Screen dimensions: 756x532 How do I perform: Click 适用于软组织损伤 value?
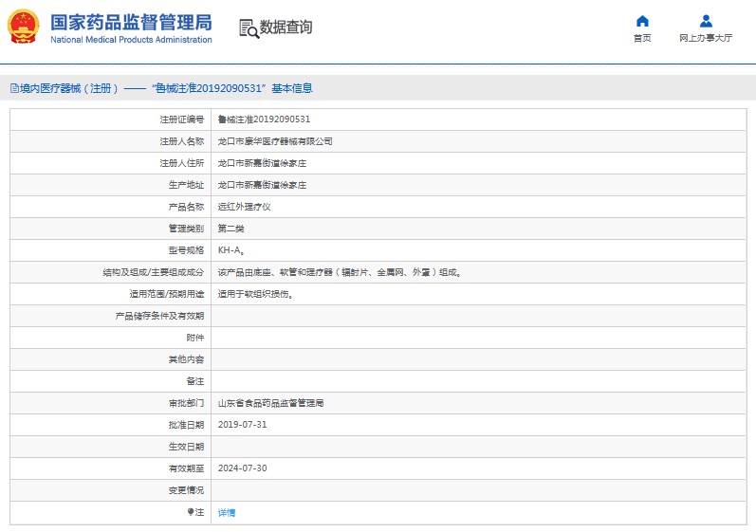tap(255, 294)
